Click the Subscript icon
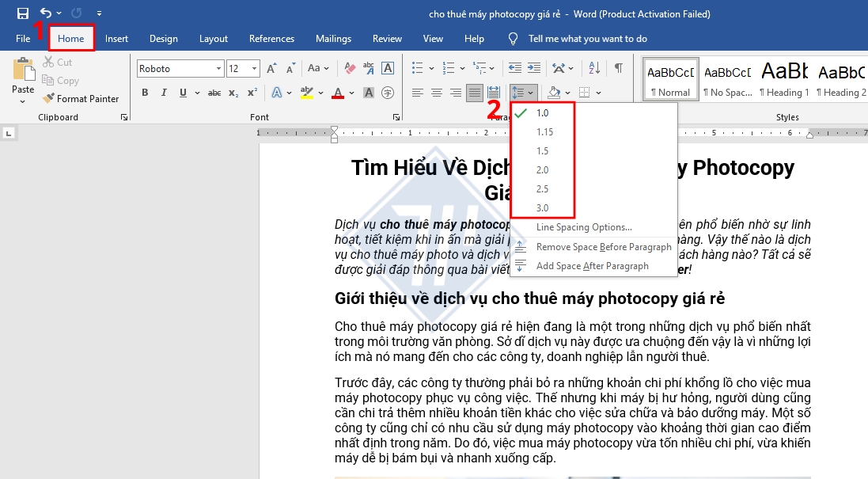 (233, 92)
